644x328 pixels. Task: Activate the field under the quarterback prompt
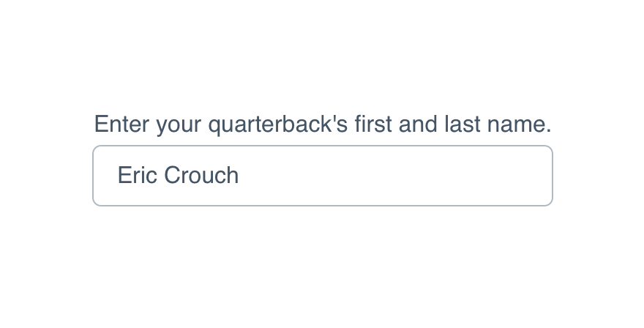click(323, 176)
